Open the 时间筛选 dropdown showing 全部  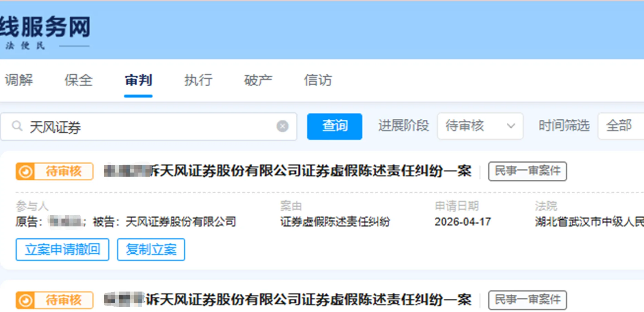pyautogui.click(x=621, y=126)
